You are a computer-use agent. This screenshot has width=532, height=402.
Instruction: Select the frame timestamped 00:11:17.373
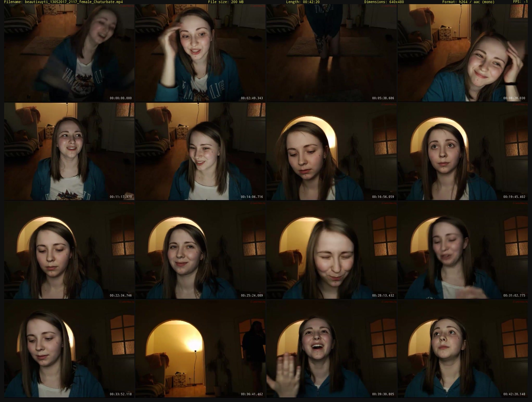[69, 151]
